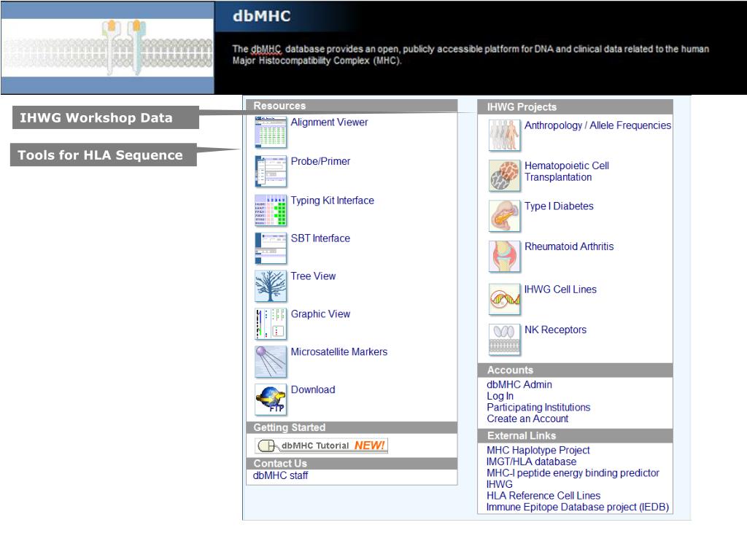
Task: Open the Microsatellite Markers link
Action: [338, 352]
